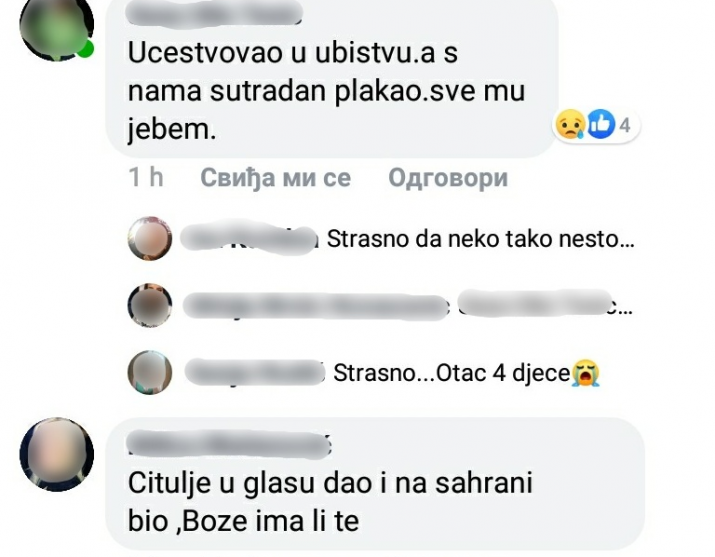Open the blurred name of top commenter
The image size is (715, 557).
pyautogui.click(x=214, y=13)
